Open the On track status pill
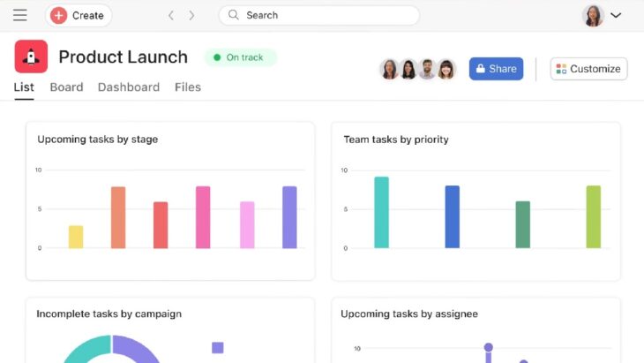Image resolution: width=644 pixels, height=363 pixels. (x=241, y=57)
